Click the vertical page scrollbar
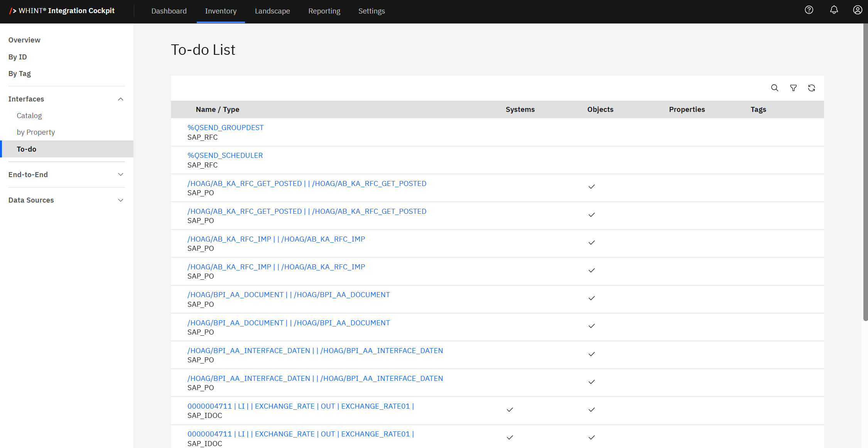The height and width of the screenshot is (448, 868). coord(865,174)
